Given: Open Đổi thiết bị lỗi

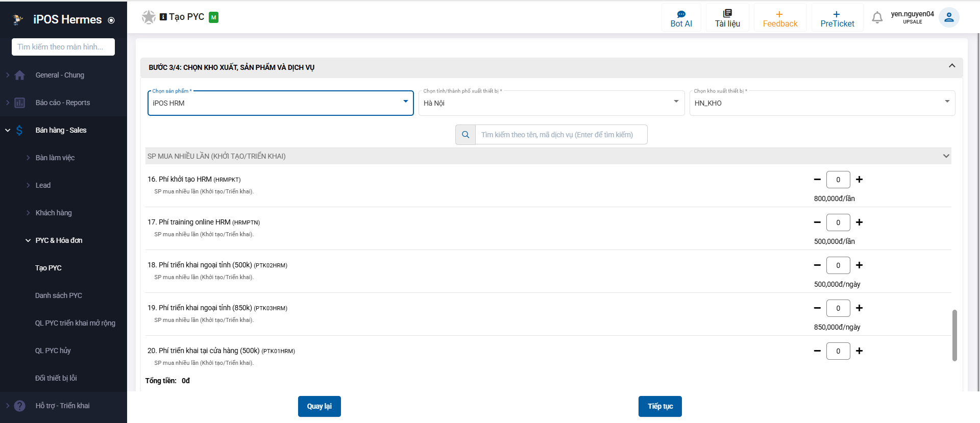Looking at the screenshot, I should point(56,378).
